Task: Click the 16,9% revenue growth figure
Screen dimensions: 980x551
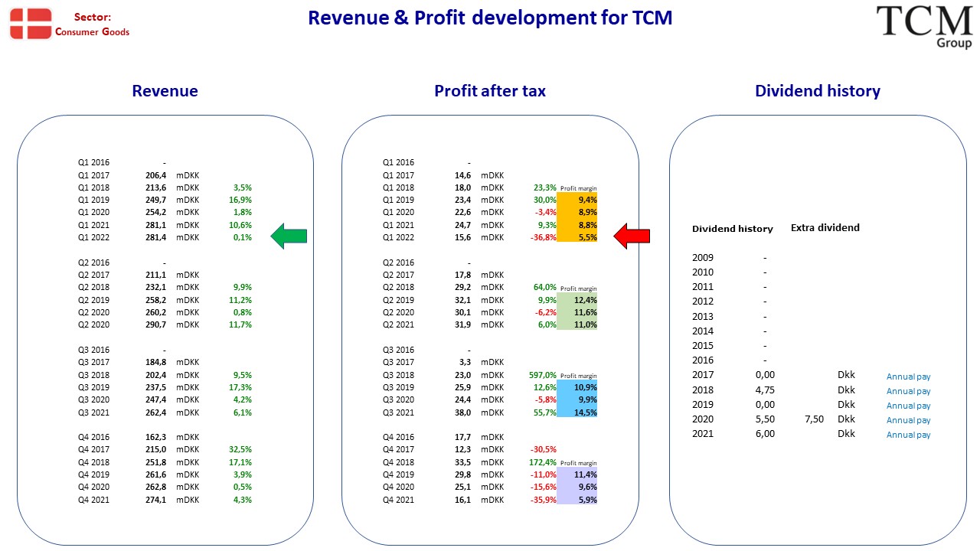Action: click(x=241, y=200)
